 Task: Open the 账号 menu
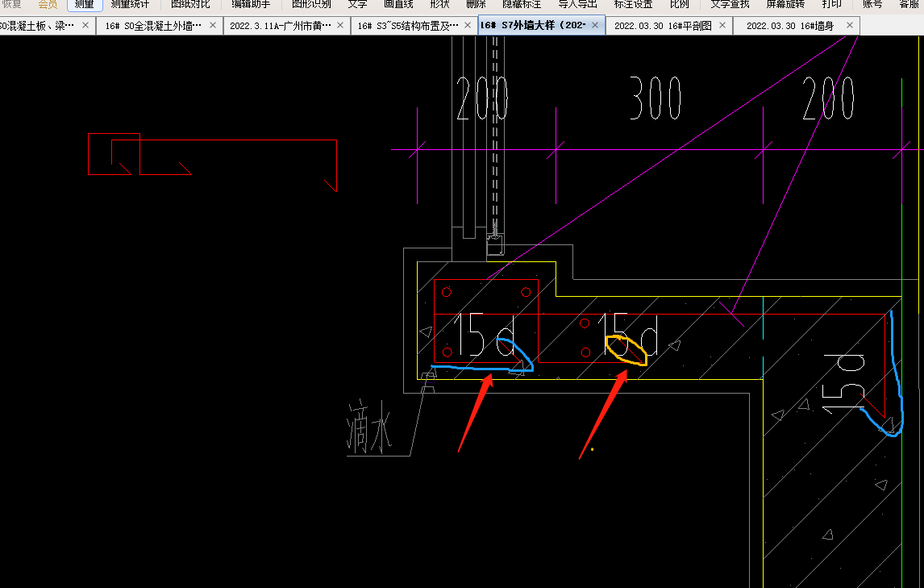click(x=872, y=4)
